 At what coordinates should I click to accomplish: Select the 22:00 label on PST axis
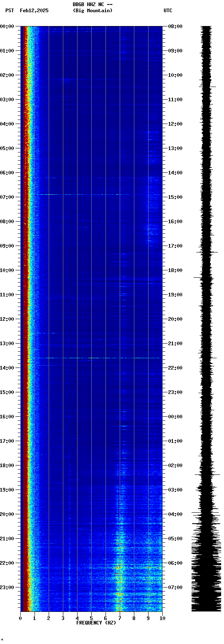click(7, 563)
